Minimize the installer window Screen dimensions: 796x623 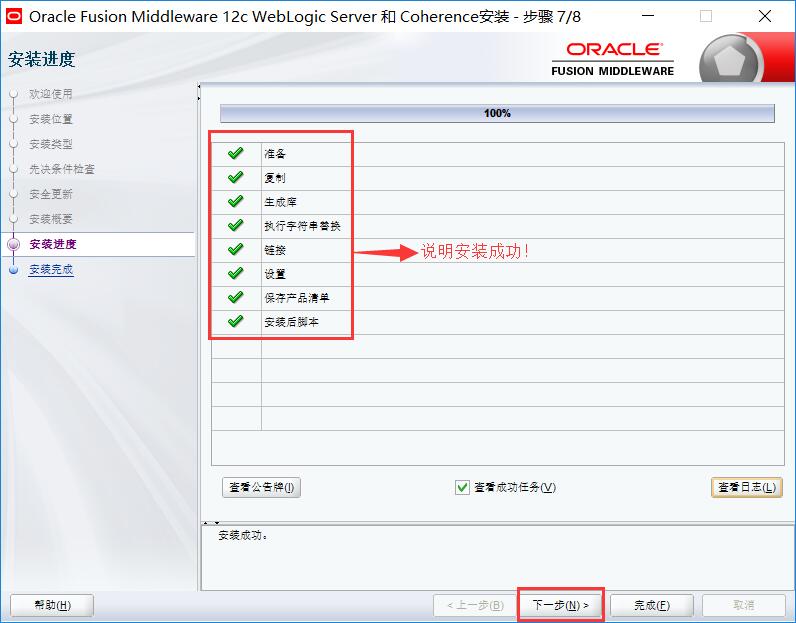648,16
